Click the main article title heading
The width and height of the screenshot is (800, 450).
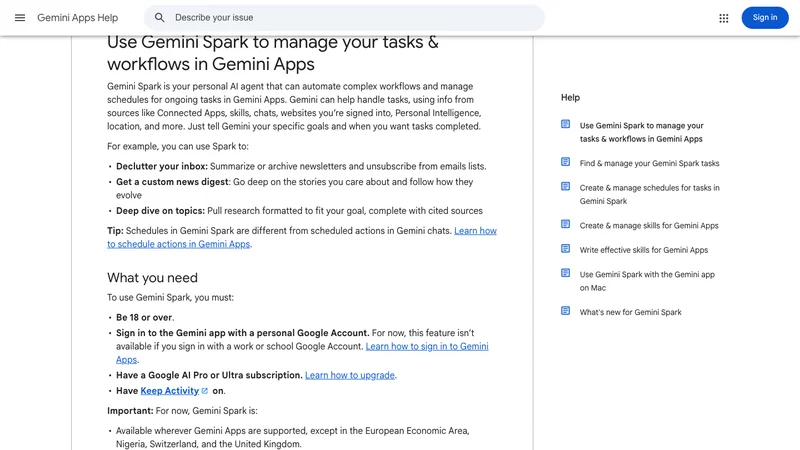tap(273, 53)
